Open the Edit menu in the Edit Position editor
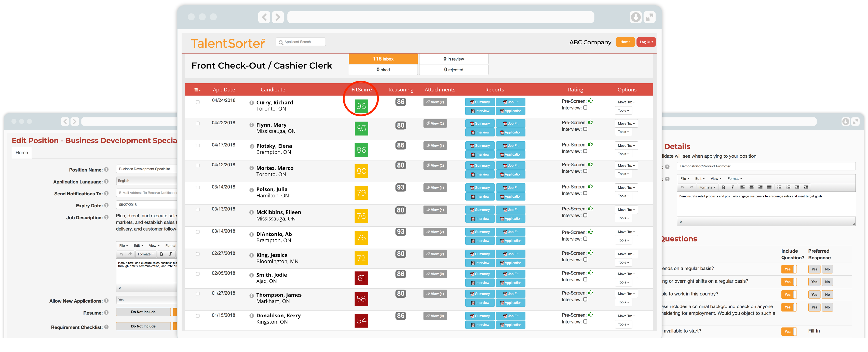 (x=138, y=246)
